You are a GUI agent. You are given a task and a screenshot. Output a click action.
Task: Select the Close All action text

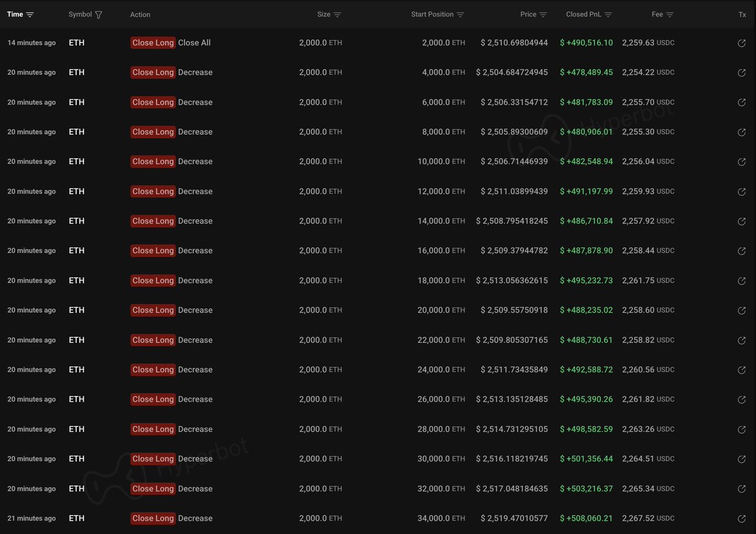click(x=195, y=43)
